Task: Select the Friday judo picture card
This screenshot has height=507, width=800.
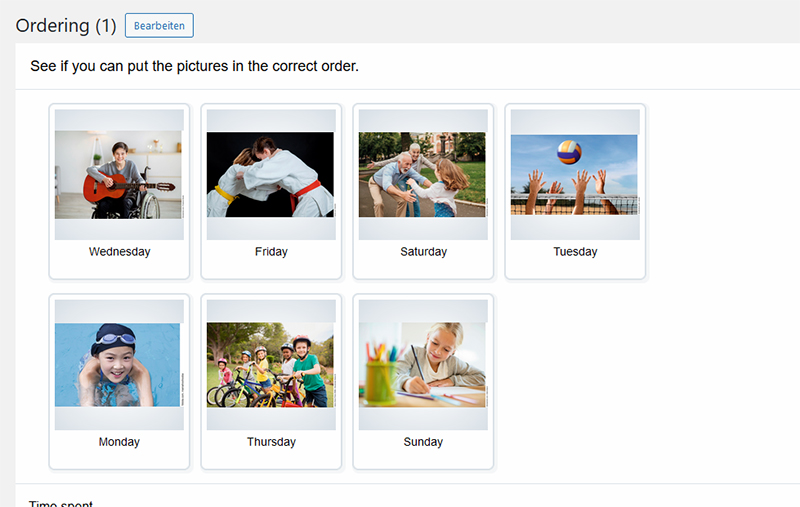Action: 271,192
